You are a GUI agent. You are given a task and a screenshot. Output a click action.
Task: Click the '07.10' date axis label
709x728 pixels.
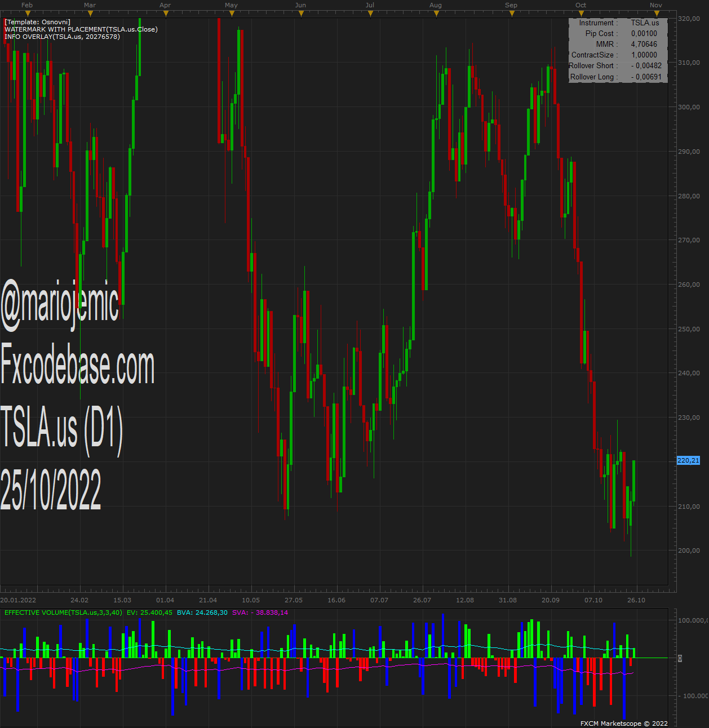tap(593, 600)
